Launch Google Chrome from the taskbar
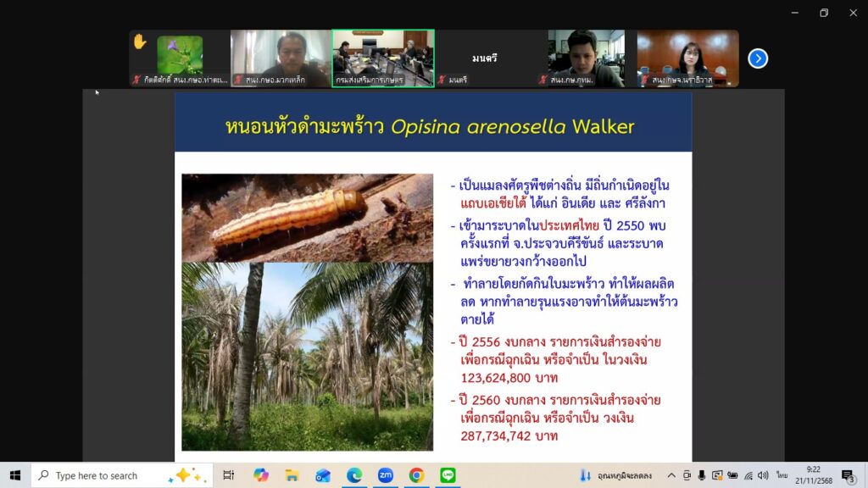The width and height of the screenshot is (868, 488). pos(416,475)
